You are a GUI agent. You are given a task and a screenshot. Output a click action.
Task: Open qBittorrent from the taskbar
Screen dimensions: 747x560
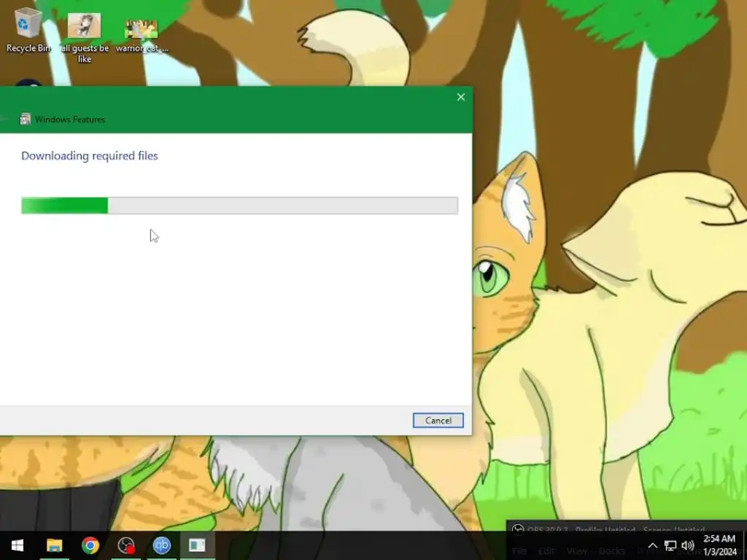(162, 545)
